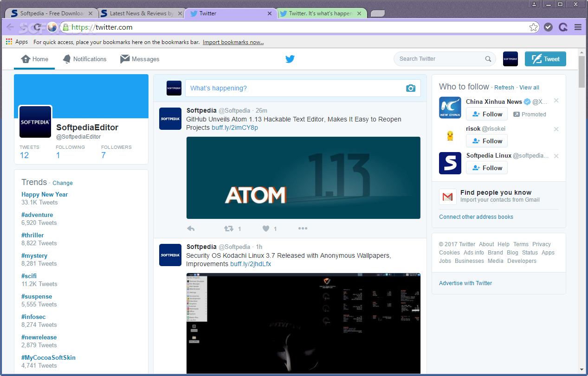
Task: Click the search magnifier icon
Action: click(x=488, y=59)
